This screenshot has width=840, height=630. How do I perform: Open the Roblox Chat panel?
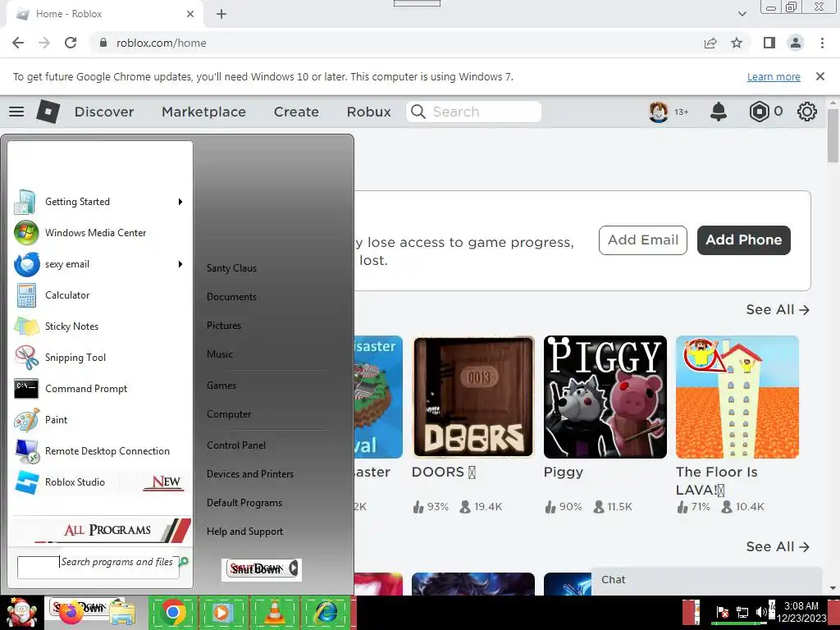(706, 581)
